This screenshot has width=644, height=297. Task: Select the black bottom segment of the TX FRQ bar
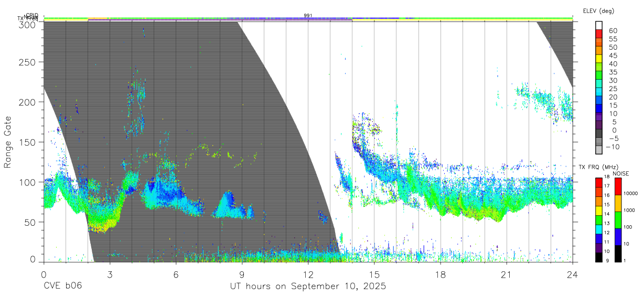pos(598,257)
